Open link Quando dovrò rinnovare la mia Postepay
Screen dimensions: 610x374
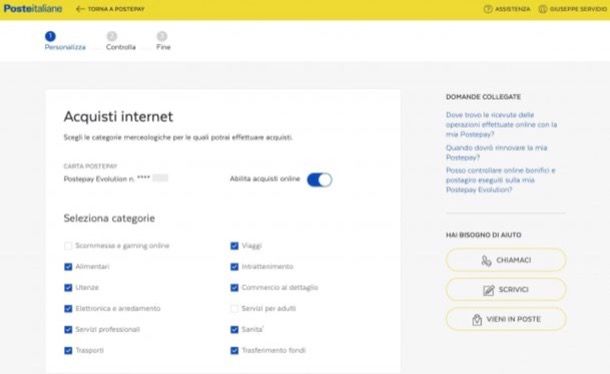[496, 153]
